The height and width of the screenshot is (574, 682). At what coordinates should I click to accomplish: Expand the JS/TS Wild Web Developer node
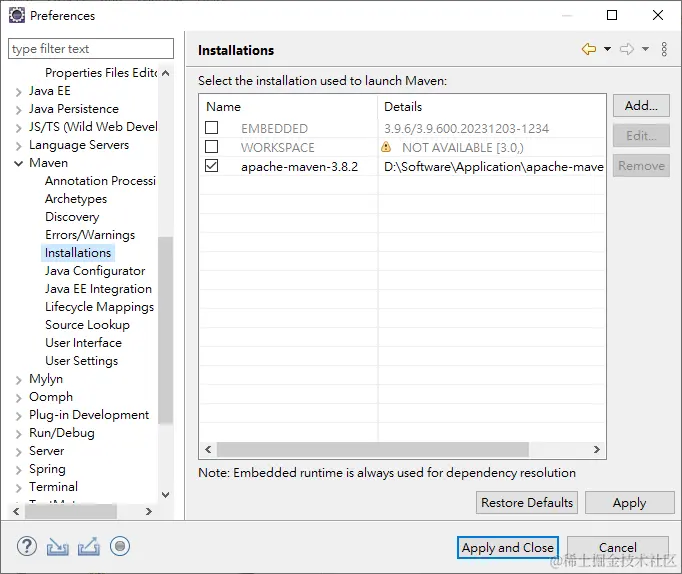pyautogui.click(x=18, y=128)
